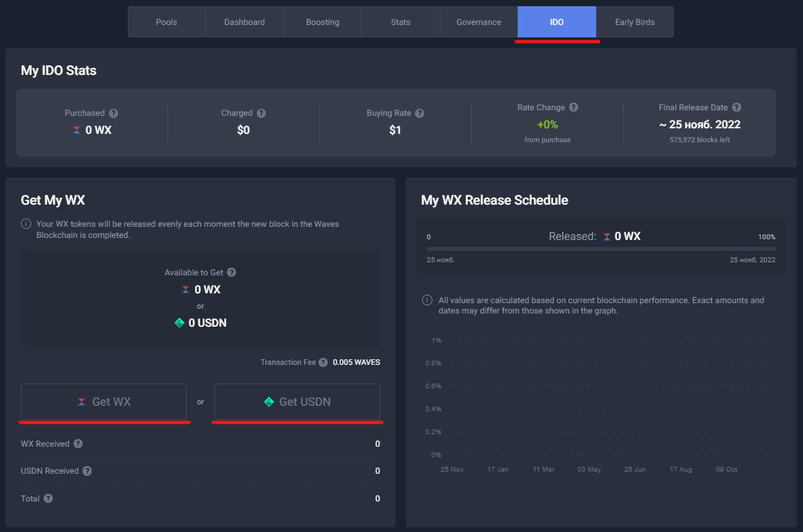Show help for USDN Received
The width and height of the screenshot is (803, 532).
point(87,471)
